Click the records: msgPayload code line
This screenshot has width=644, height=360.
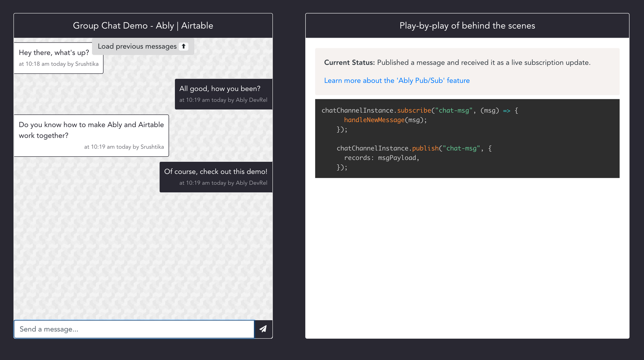(382, 158)
